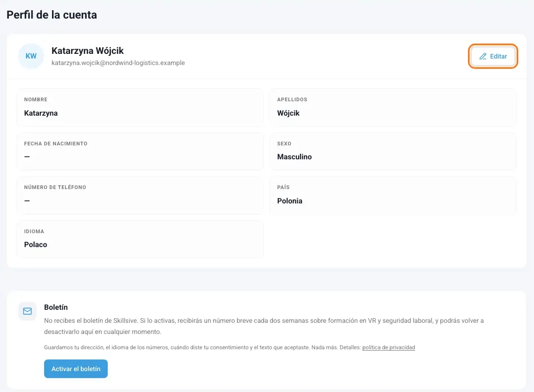Click the País value Polonia
Image resolution: width=534 pixels, height=392 pixels.
[289, 201]
